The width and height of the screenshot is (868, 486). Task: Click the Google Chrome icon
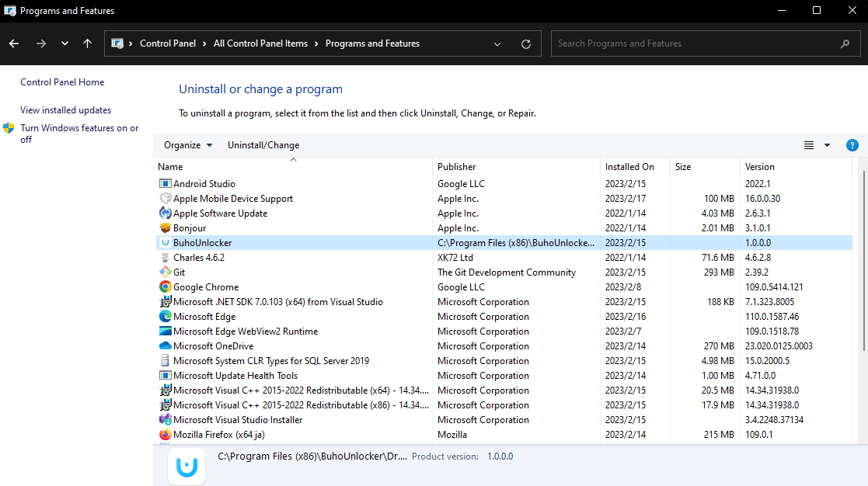click(x=165, y=287)
